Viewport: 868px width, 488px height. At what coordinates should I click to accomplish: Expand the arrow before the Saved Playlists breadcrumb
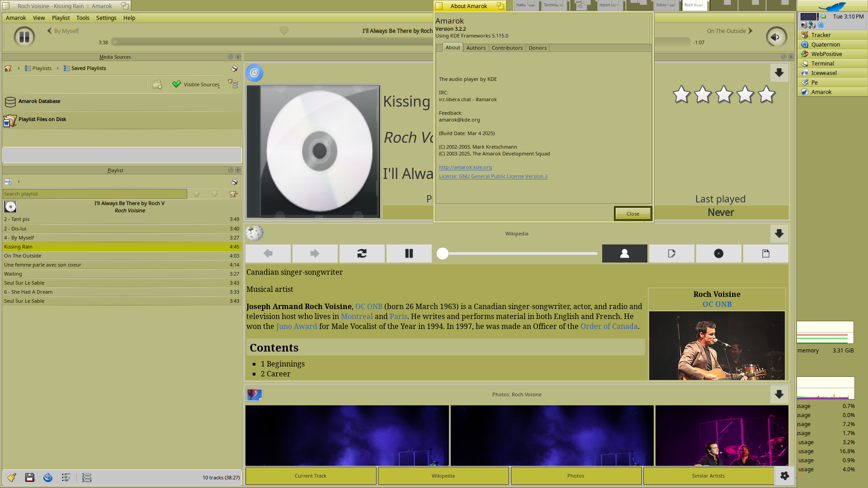coord(57,68)
